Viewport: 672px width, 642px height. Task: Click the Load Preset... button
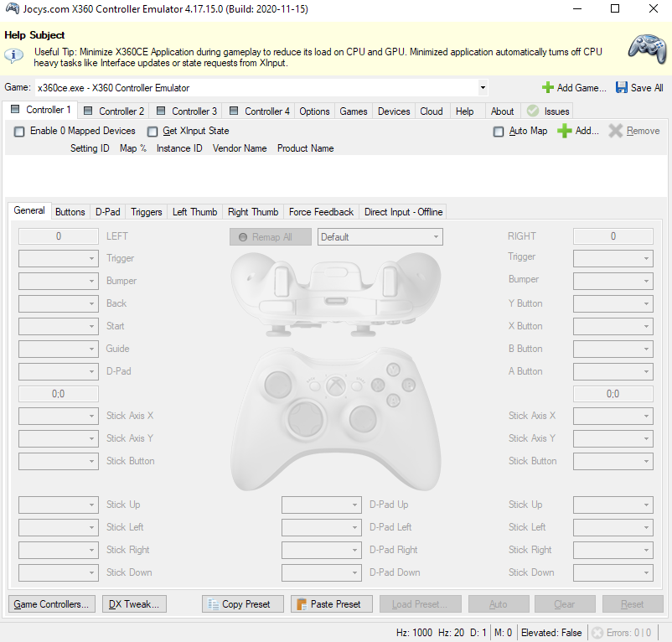tap(421, 603)
